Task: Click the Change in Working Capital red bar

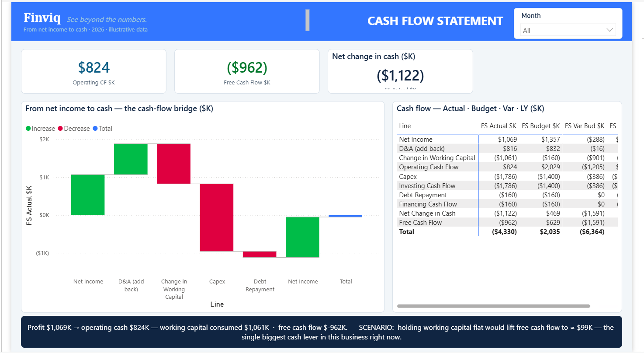Action: pyautogui.click(x=173, y=164)
